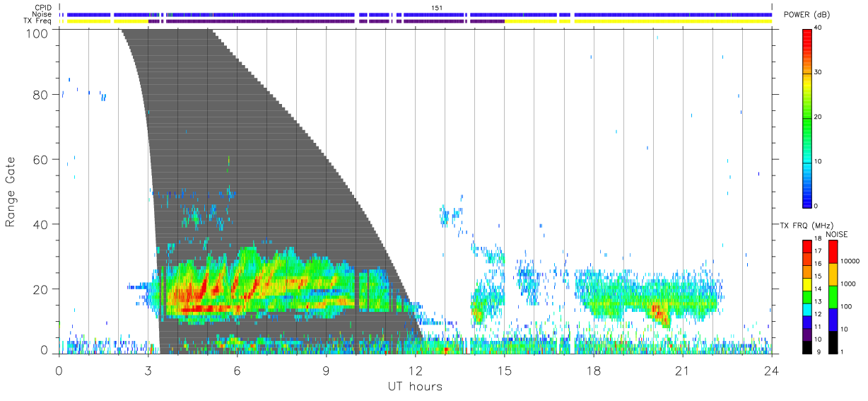Screen dimensions: 868x401
Task: Click the '9' tick on UT hours axis
Action: click(326, 370)
